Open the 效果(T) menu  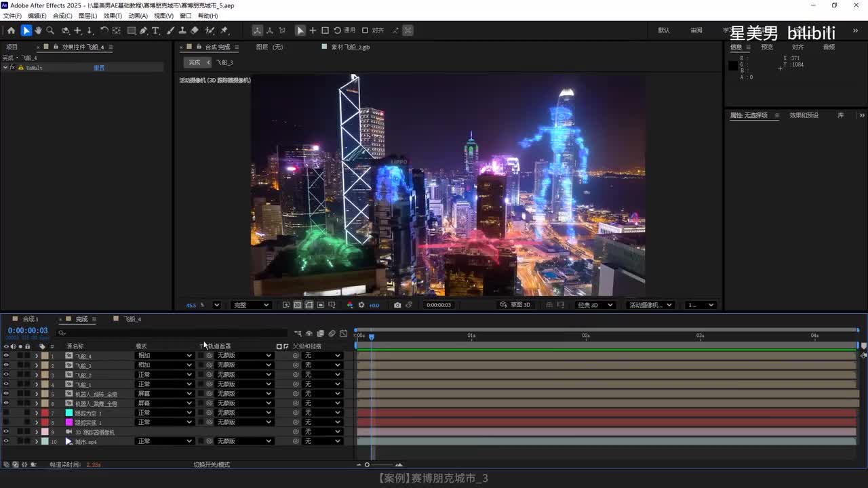113,16
